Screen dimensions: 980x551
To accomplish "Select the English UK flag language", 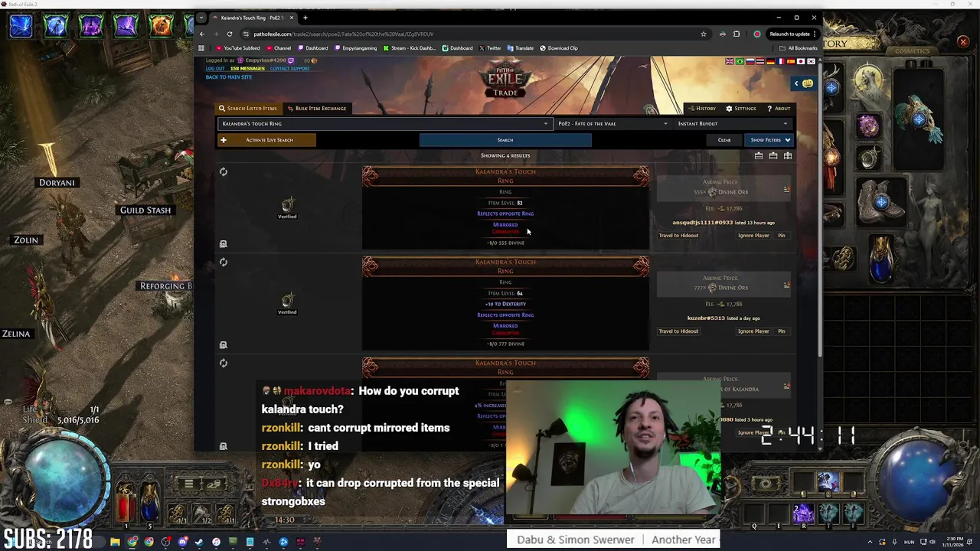I will click(x=730, y=62).
